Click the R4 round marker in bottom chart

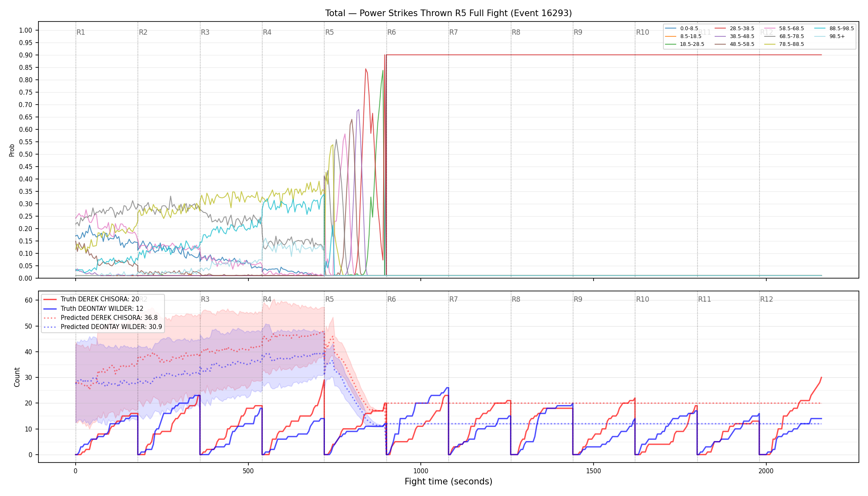(x=267, y=299)
